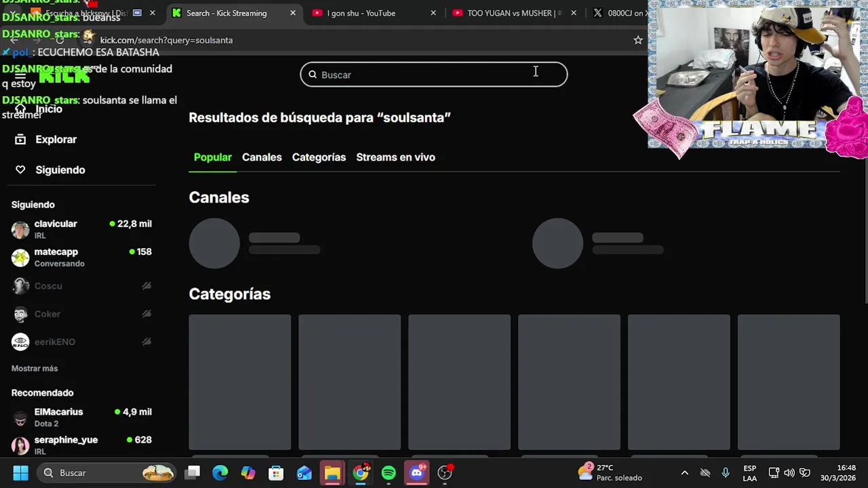Open offline channel eerikENO
Screen dimensions: 868x488
81,342
